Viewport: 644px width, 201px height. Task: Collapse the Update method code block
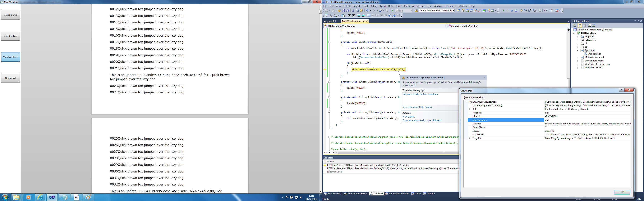tap(329, 42)
